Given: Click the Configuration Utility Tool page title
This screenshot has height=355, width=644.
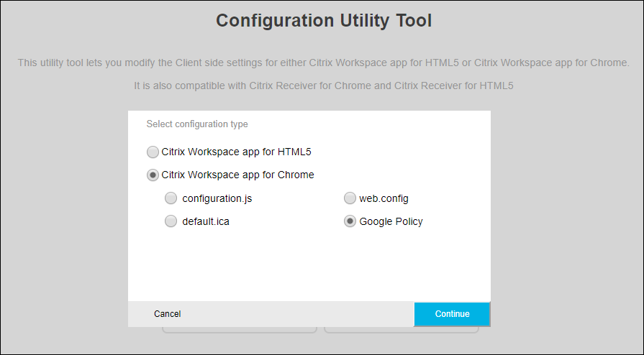Looking at the screenshot, I should [324, 21].
